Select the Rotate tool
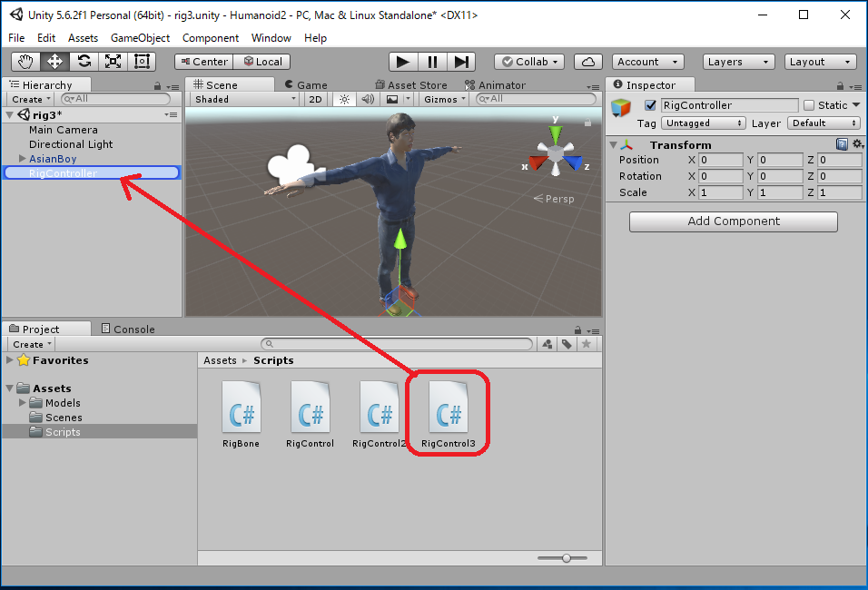 coord(84,62)
